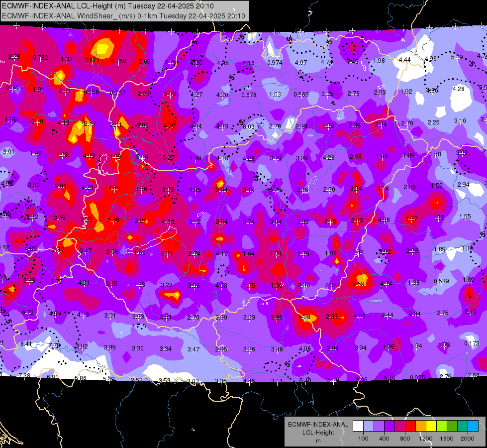This screenshot has height=448, width=487.
Task: Pick the teal legend swatch before 2000
Action: click(x=463, y=426)
